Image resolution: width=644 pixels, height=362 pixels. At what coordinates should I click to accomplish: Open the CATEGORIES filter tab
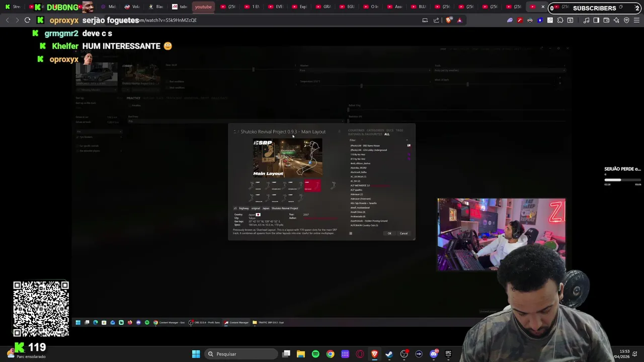[375, 130]
